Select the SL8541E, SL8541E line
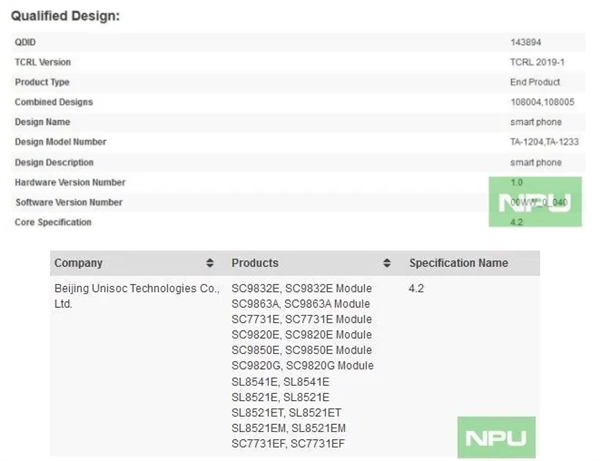Image resolution: width=600 pixels, height=461 pixels. pyautogui.click(x=280, y=382)
